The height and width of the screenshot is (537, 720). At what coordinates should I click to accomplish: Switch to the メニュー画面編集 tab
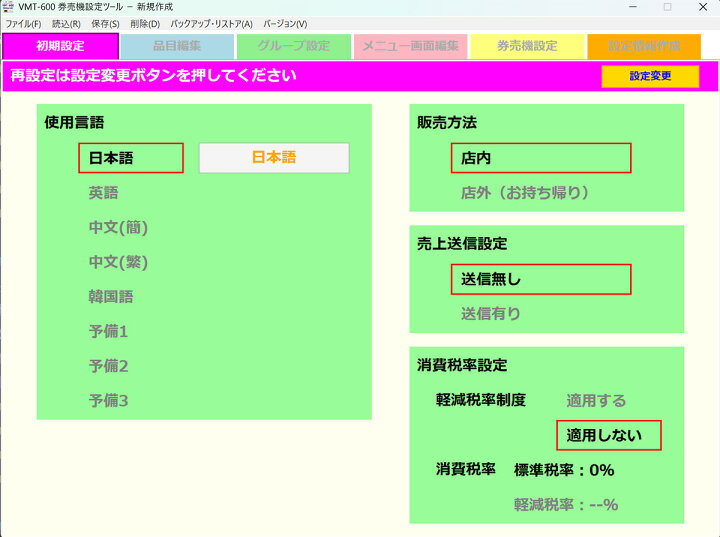click(411, 46)
